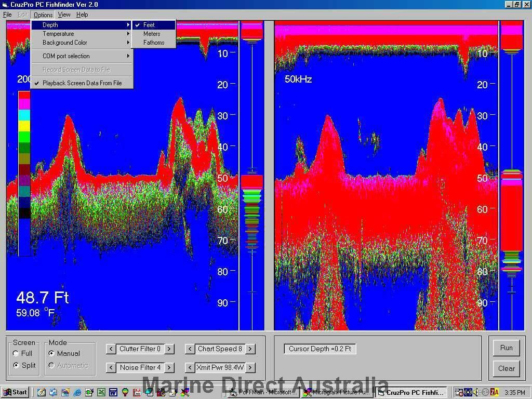The image size is (532, 399).
Task: Launch Word from quick launch bar
Action: [x=113, y=393]
